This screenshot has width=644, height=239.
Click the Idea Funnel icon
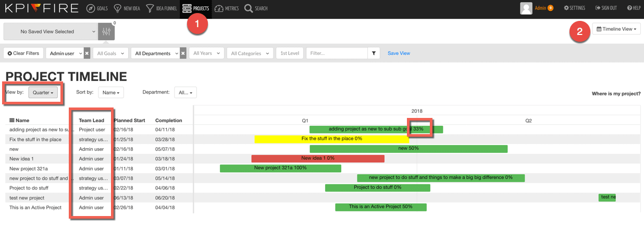(x=150, y=8)
